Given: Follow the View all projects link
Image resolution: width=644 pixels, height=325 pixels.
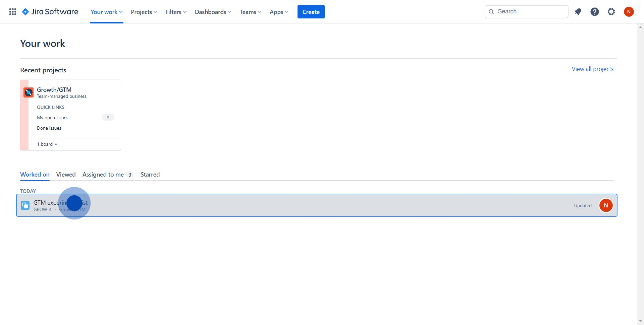Looking at the screenshot, I should (592, 69).
